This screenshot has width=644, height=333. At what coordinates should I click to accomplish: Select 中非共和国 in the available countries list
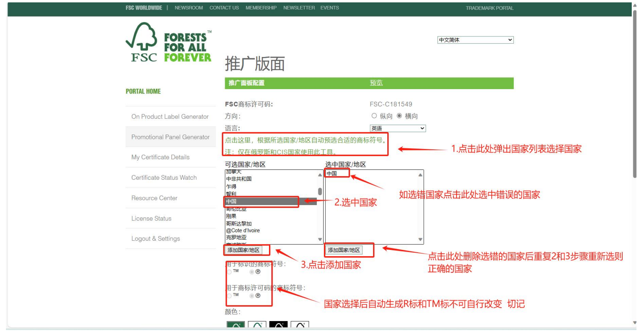pos(239,179)
